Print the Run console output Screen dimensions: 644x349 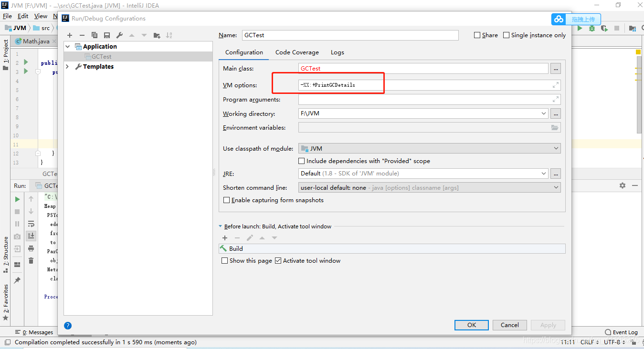coord(31,248)
